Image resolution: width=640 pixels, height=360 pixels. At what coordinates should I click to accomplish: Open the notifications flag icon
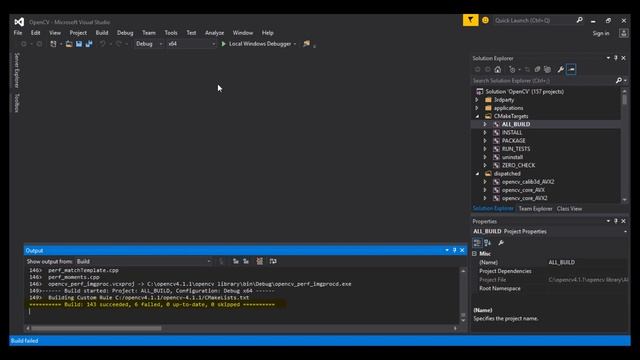point(470,20)
